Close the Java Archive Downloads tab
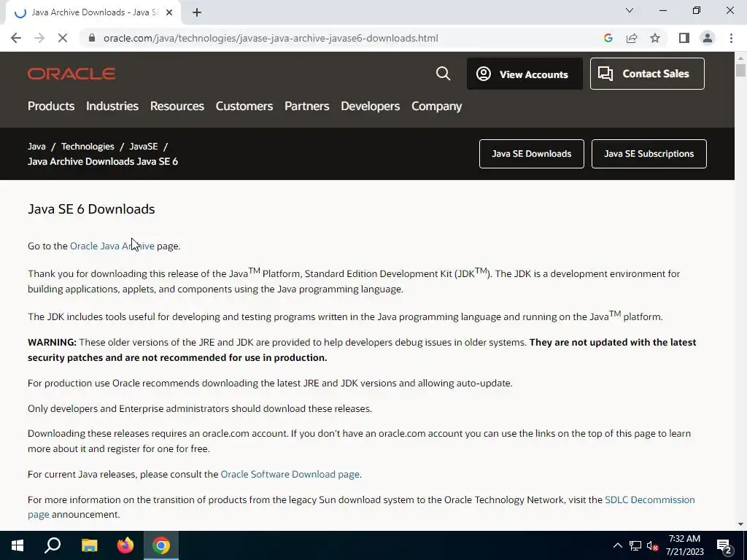Screen dimensions: 747x560 tap(169, 12)
